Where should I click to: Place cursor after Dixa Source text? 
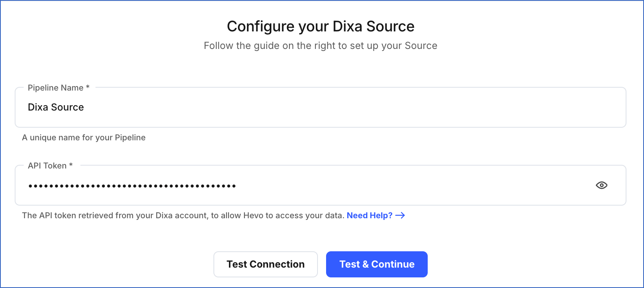[x=84, y=107]
